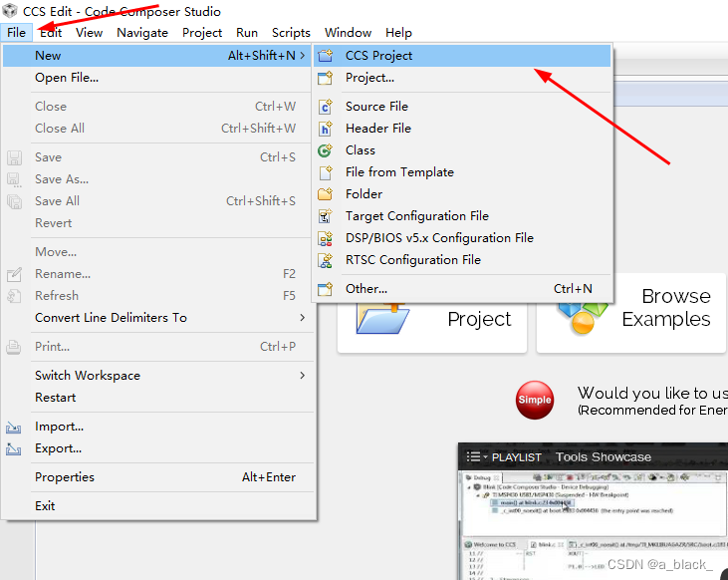
Task: Click the Tools Showcase video thumbnail
Action: tap(593, 525)
